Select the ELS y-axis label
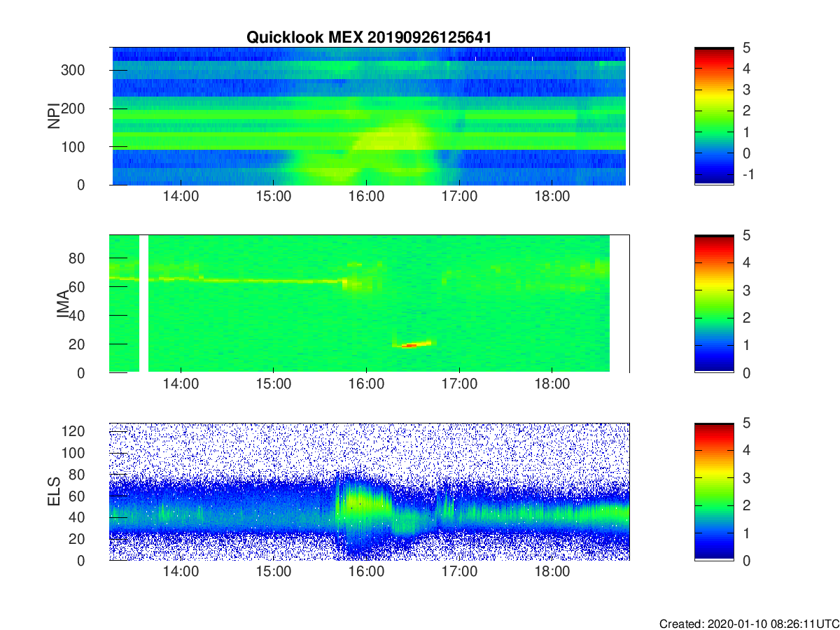Image resolution: width=840 pixels, height=630 pixels. (55, 491)
